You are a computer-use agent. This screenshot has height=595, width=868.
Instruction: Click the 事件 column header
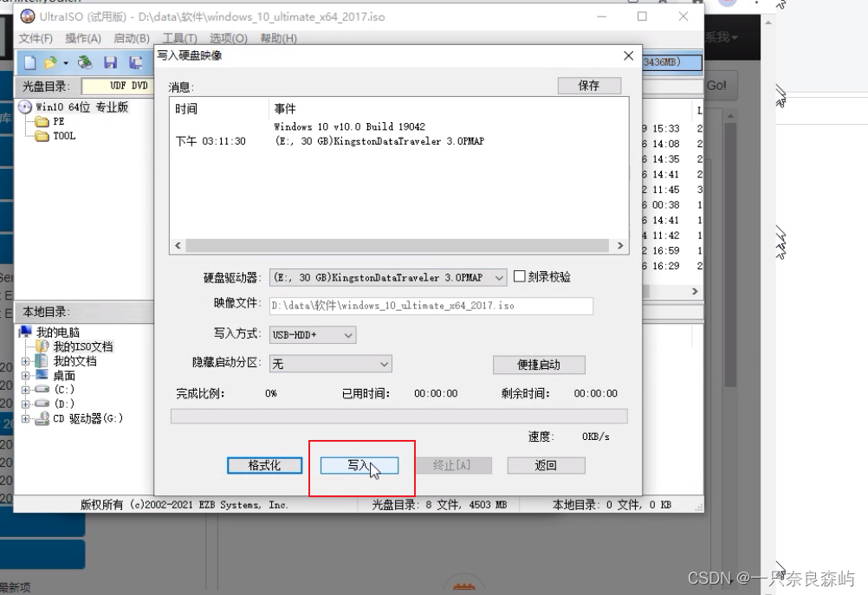pyautogui.click(x=285, y=109)
